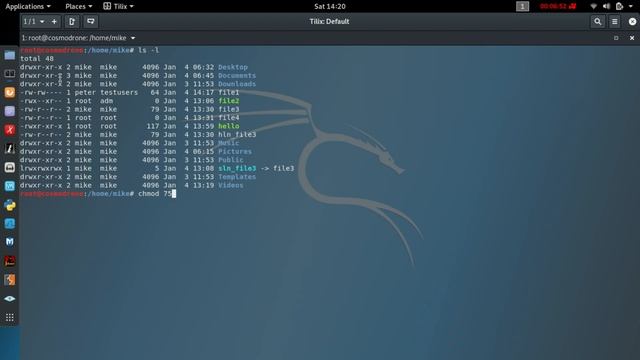Launch the Python icon in the dock

[10, 205]
